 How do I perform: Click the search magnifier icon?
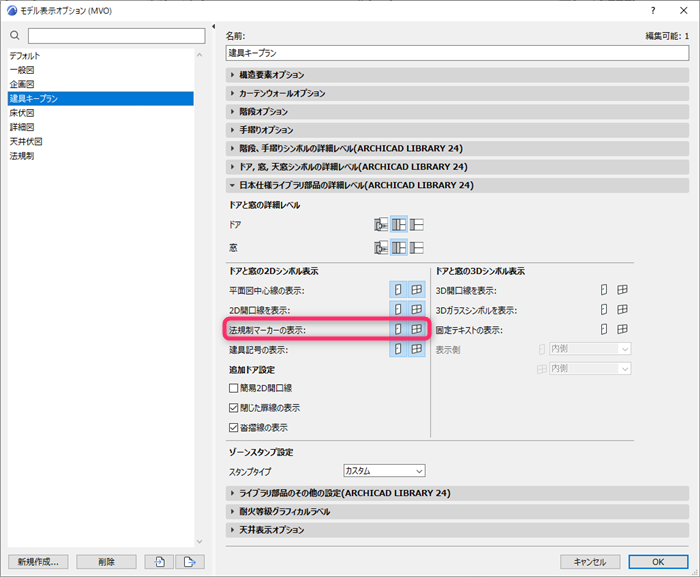pos(15,35)
